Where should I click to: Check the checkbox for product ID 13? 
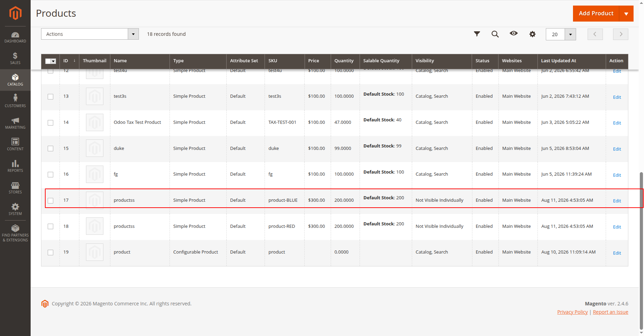click(50, 97)
